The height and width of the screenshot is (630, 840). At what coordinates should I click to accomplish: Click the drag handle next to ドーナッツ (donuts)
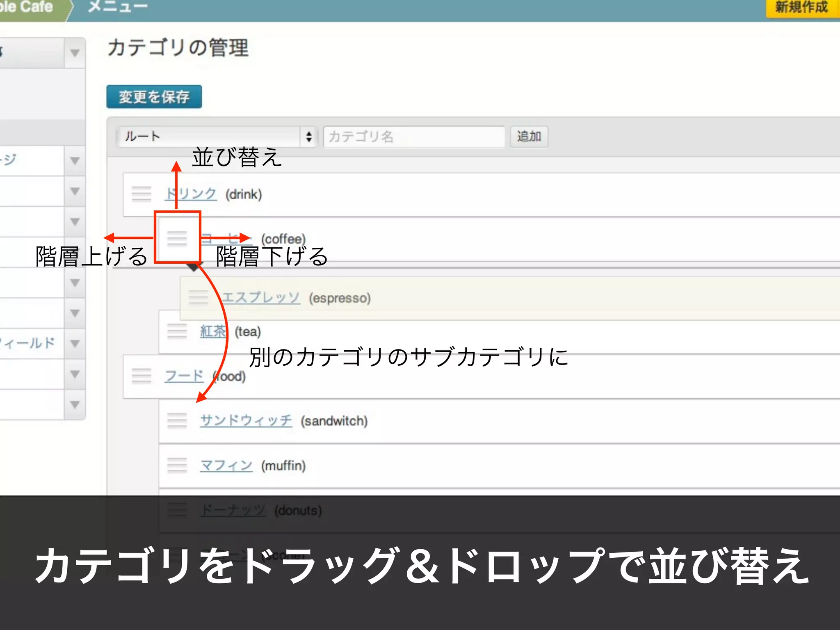pos(177,510)
